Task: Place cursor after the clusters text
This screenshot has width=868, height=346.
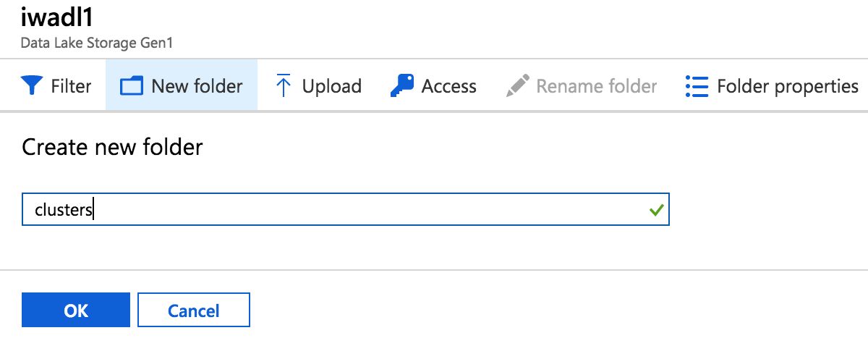Action: (94, 210)
